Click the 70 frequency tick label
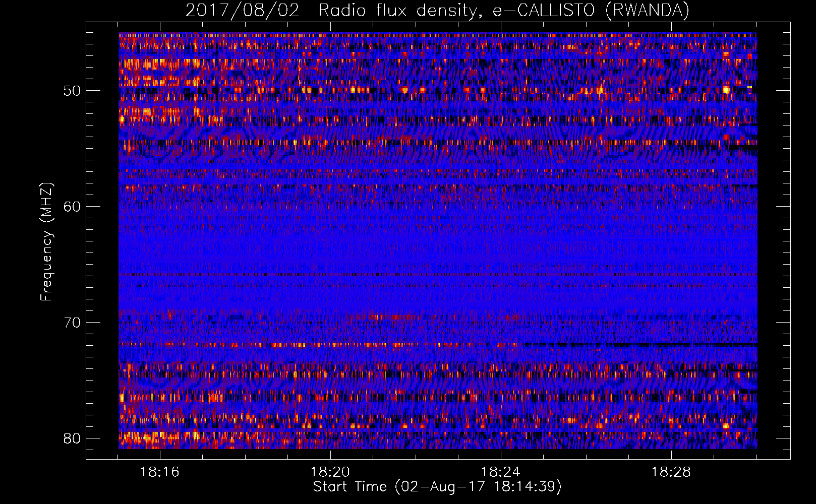The image size is (816, 504). (x=72, y=323)
